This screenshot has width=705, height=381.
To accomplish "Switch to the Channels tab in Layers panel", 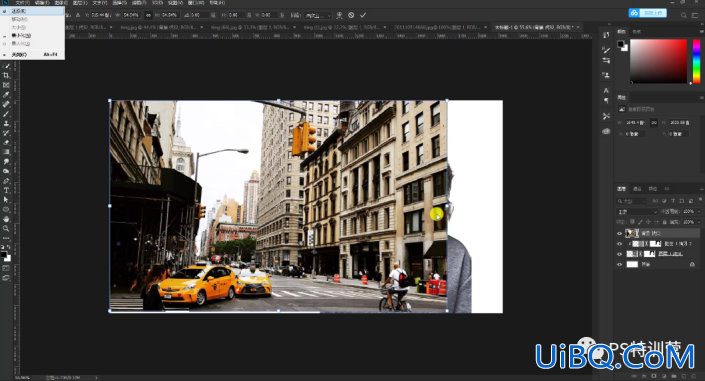I will [637, 189].
